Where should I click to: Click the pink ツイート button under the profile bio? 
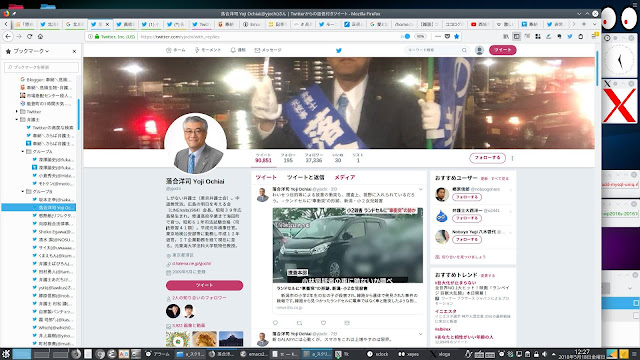point(204,285)
